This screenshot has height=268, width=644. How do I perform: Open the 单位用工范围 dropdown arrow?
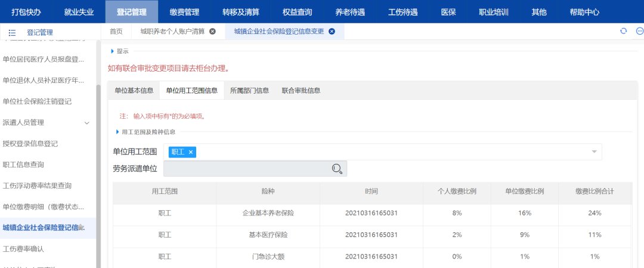594,152
